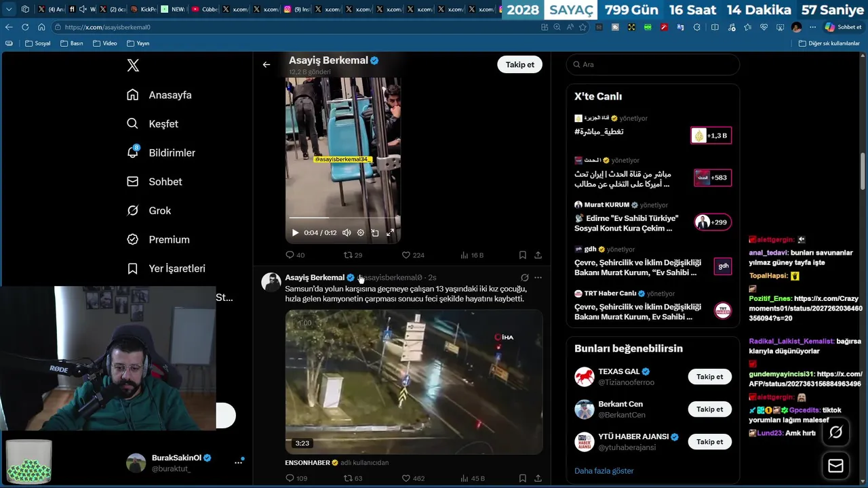
Task: Share the first post
Action: pos(538,255)
